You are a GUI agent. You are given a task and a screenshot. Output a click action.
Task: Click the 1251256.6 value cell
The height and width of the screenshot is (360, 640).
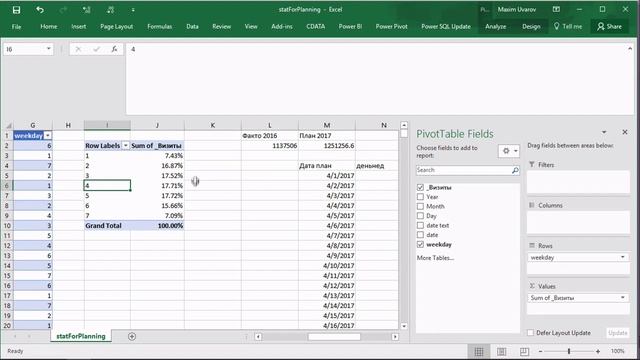click(327, 146)
